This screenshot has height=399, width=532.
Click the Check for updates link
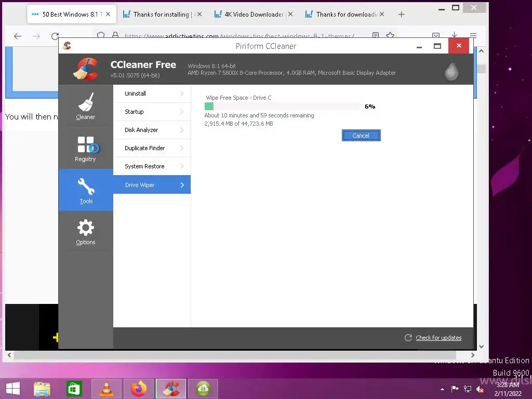pos(438,338)
